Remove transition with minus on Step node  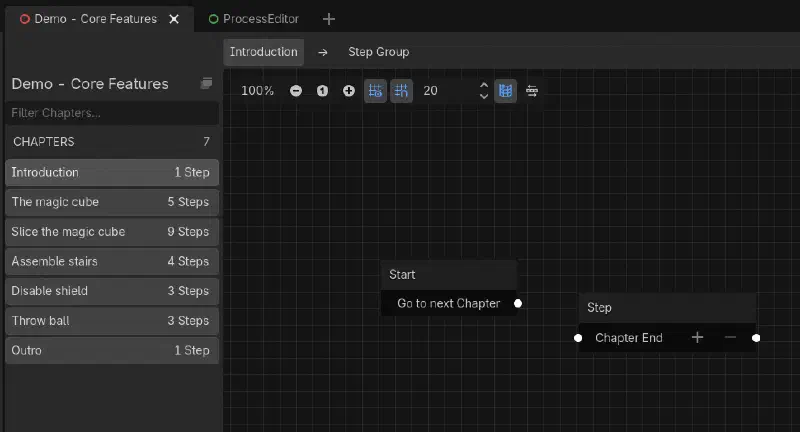coord(730,338)
